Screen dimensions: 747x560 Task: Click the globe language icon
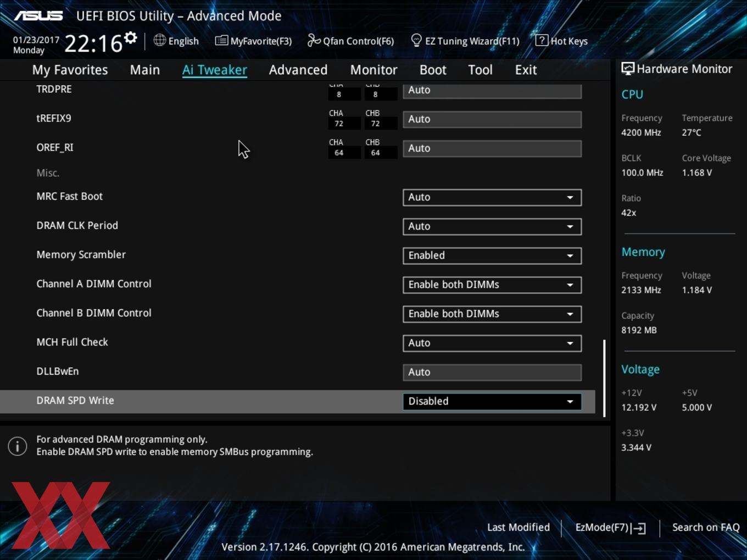coord(159,40)
